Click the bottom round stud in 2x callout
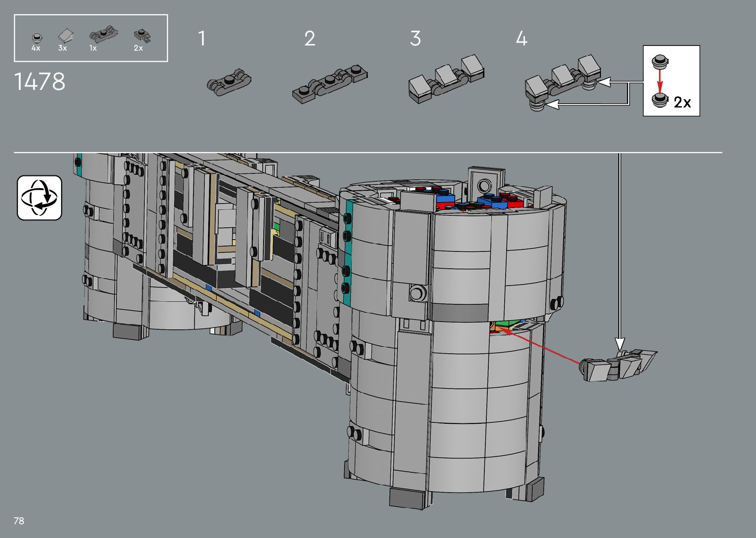 pyautogui.click(x=659, y=100)
